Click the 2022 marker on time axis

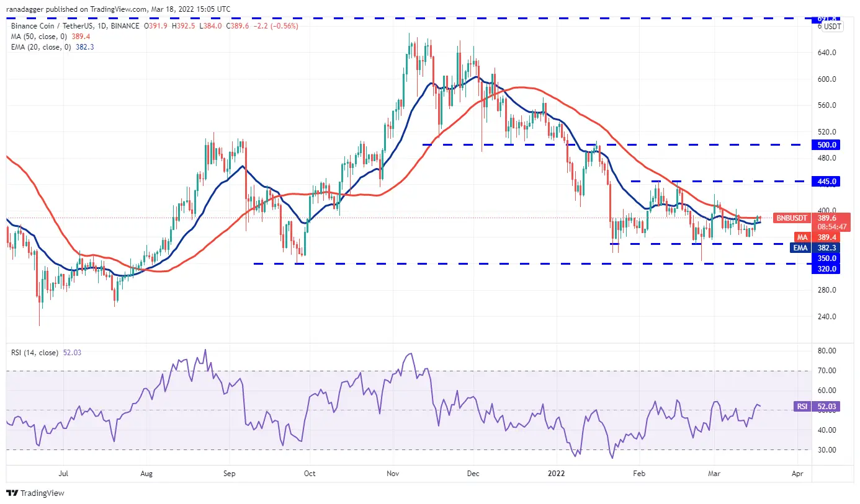click(555, 474)
